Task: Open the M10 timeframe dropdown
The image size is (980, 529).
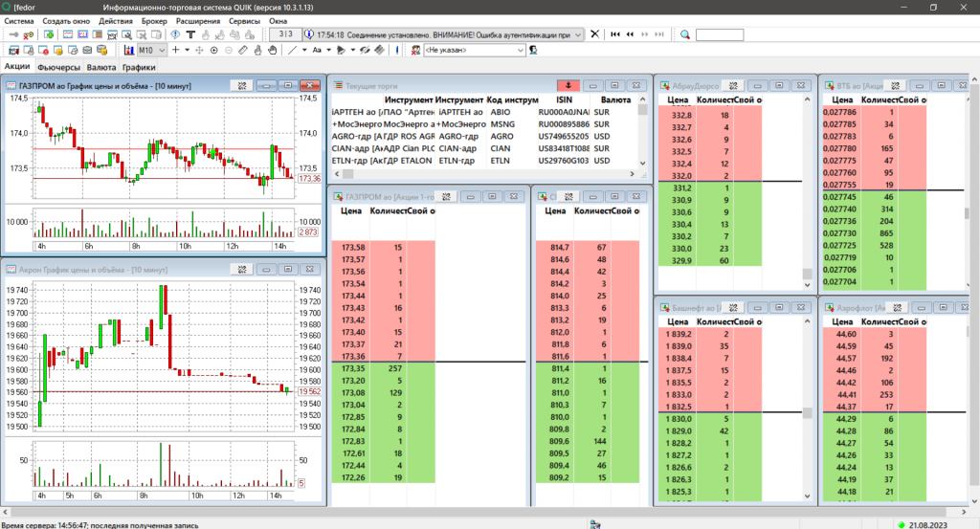Action: [162, 50]
